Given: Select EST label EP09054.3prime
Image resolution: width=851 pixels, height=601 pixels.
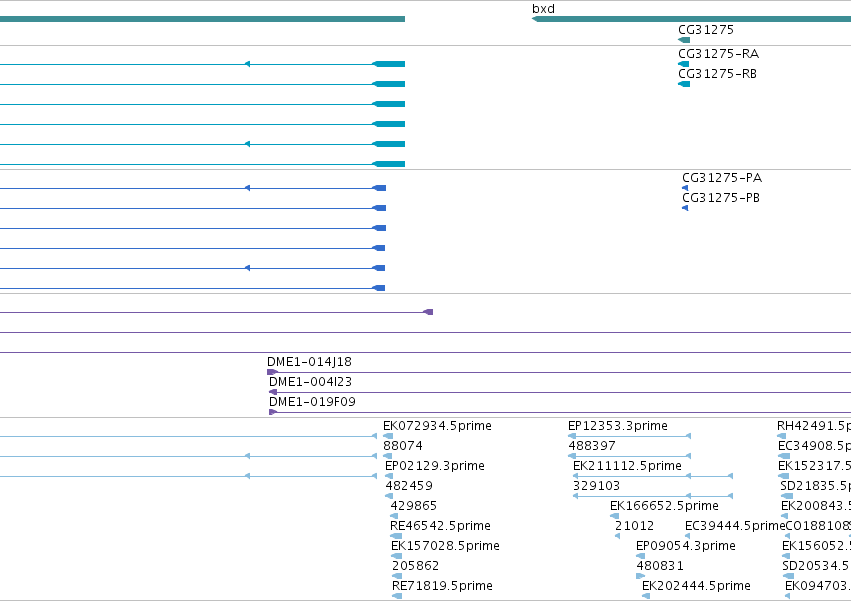Looking at the screenshot, I should (x=686, y=546).
